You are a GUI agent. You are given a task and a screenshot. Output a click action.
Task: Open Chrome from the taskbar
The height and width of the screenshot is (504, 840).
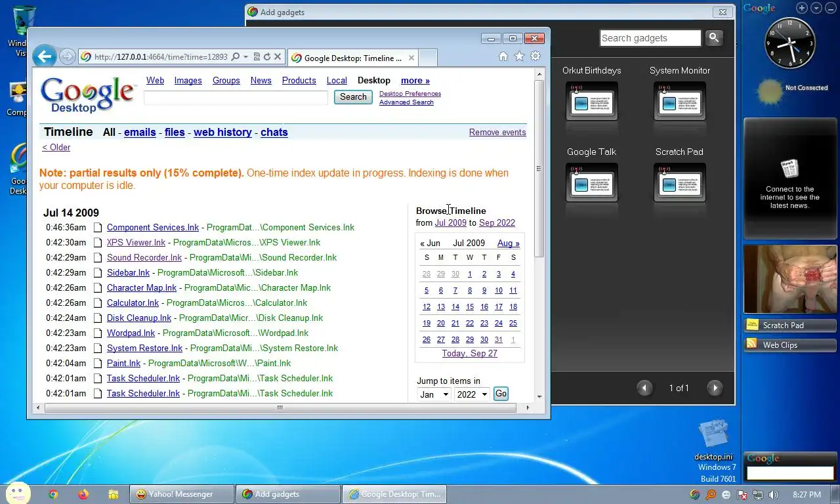(53, 494)
